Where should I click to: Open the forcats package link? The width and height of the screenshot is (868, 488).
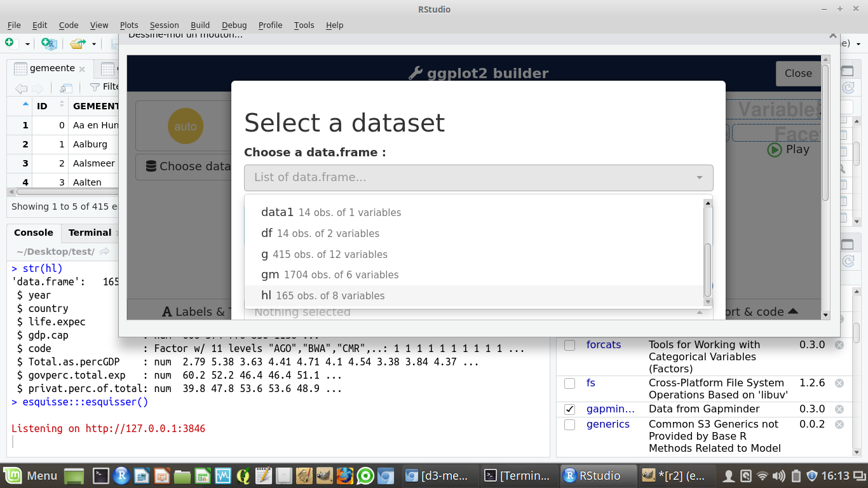(604, 344)
